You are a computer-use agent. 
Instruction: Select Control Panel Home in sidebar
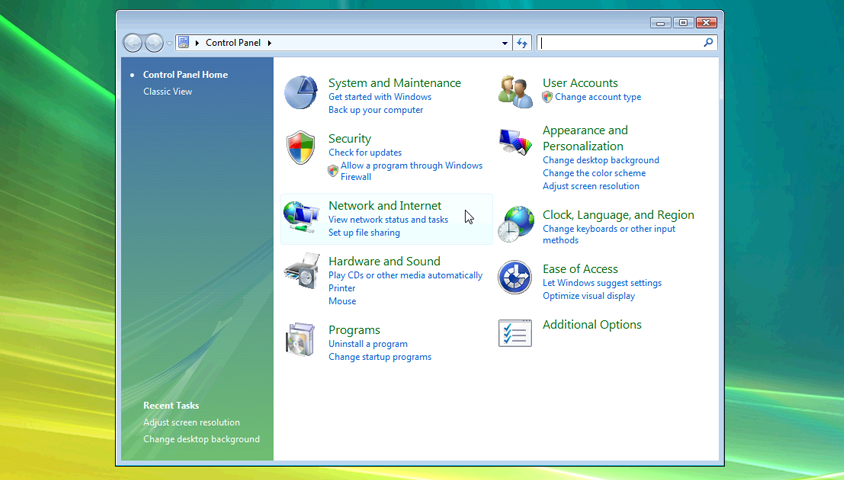(185, 74)
